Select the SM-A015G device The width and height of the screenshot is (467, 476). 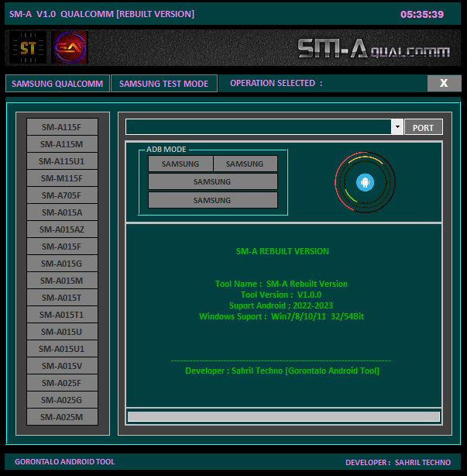62,264
